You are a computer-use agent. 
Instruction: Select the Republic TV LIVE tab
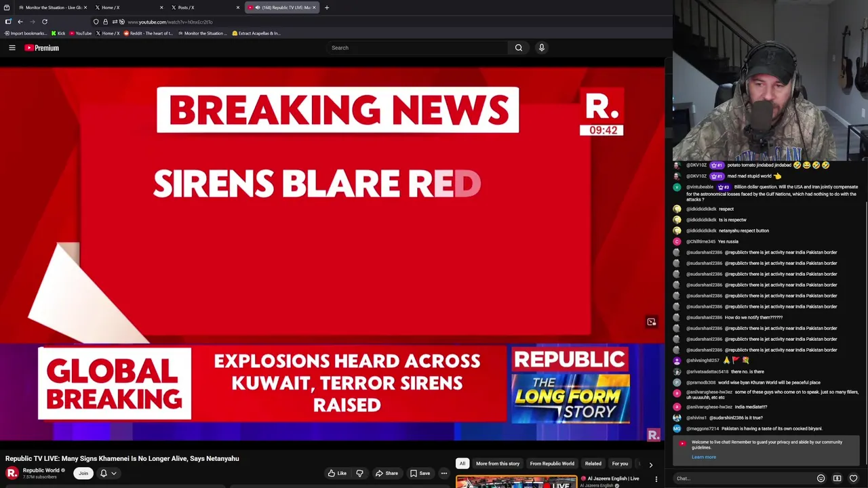(281, 7)
